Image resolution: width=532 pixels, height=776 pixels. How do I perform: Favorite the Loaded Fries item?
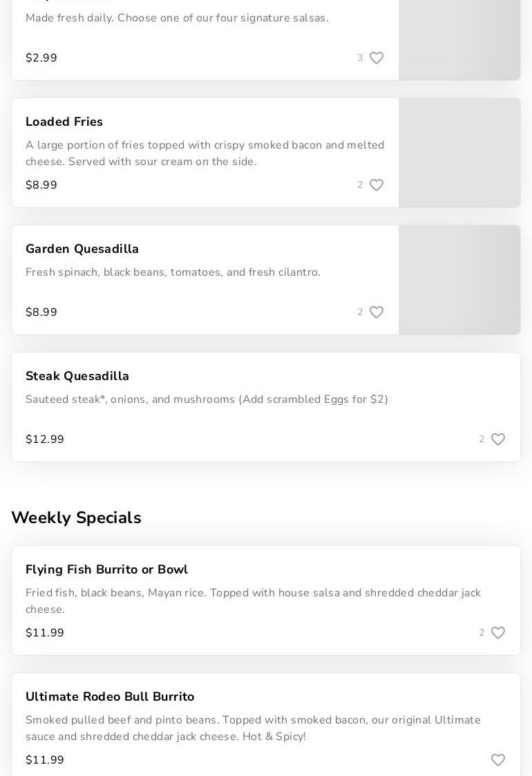tap(377, 185)
